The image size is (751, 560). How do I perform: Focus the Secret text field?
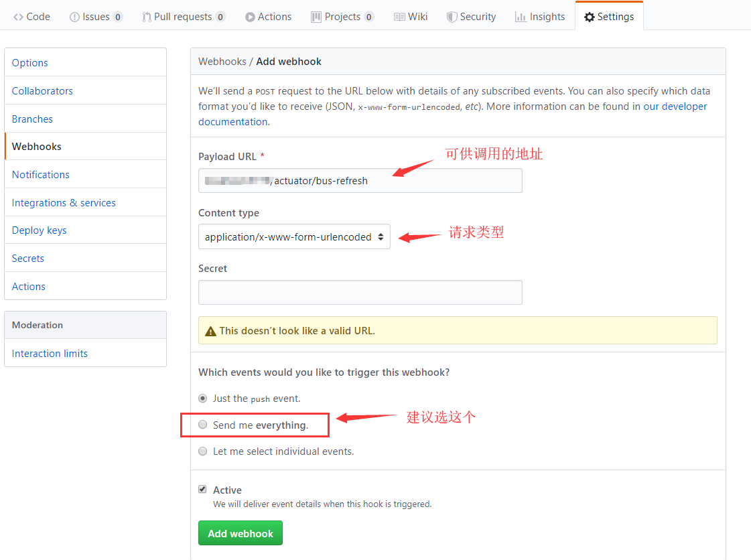[360, 293]
